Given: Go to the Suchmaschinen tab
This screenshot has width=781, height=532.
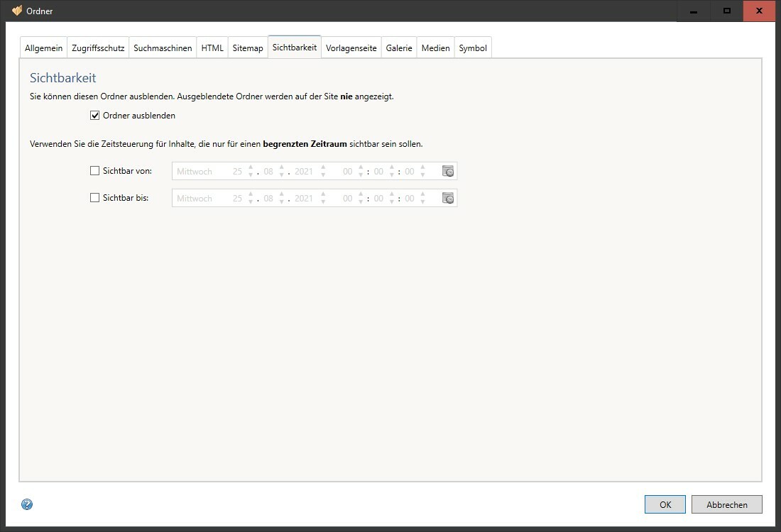Looking at the screenshot, I should 163,48.
